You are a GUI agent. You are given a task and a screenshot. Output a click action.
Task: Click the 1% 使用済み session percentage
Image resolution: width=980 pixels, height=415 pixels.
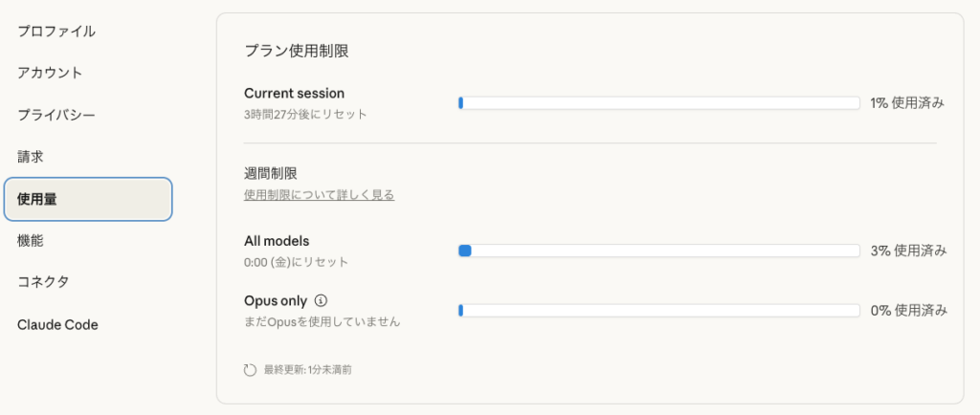(907, 103)
